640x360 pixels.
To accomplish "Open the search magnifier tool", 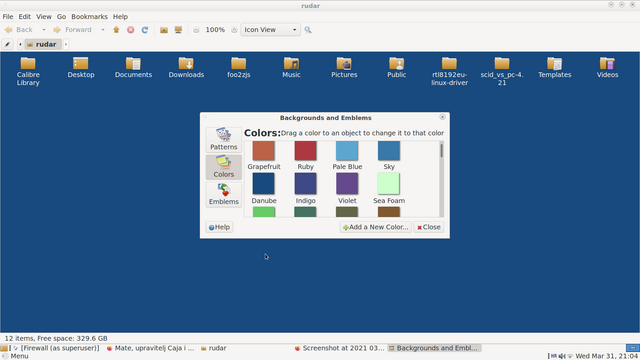I will (308, 30).
